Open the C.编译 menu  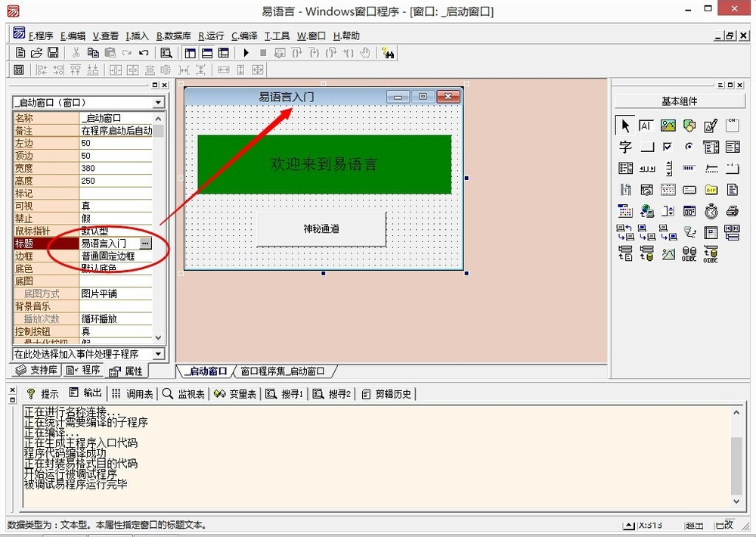point(244,36)
